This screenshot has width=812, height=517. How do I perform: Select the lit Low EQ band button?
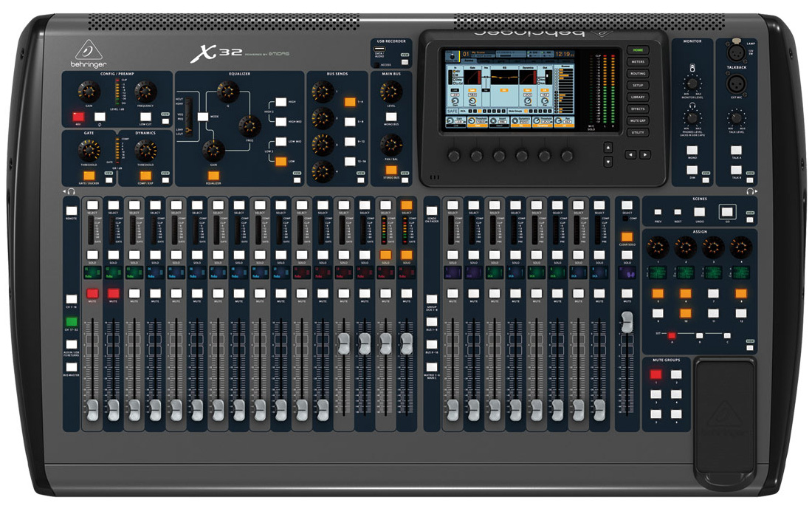281,161
